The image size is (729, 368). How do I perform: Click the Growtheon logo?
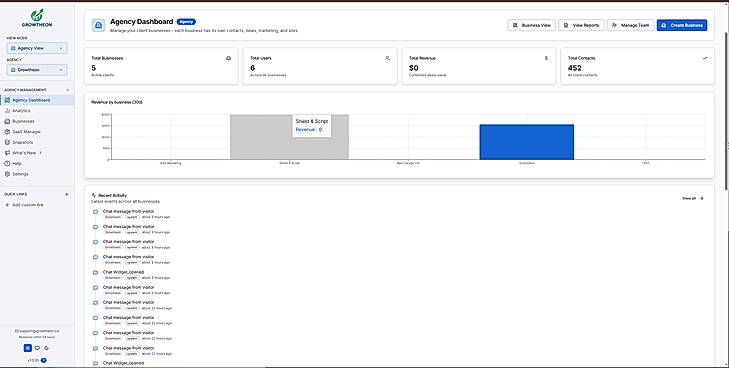pyautogui.click(x=37, y=17)
